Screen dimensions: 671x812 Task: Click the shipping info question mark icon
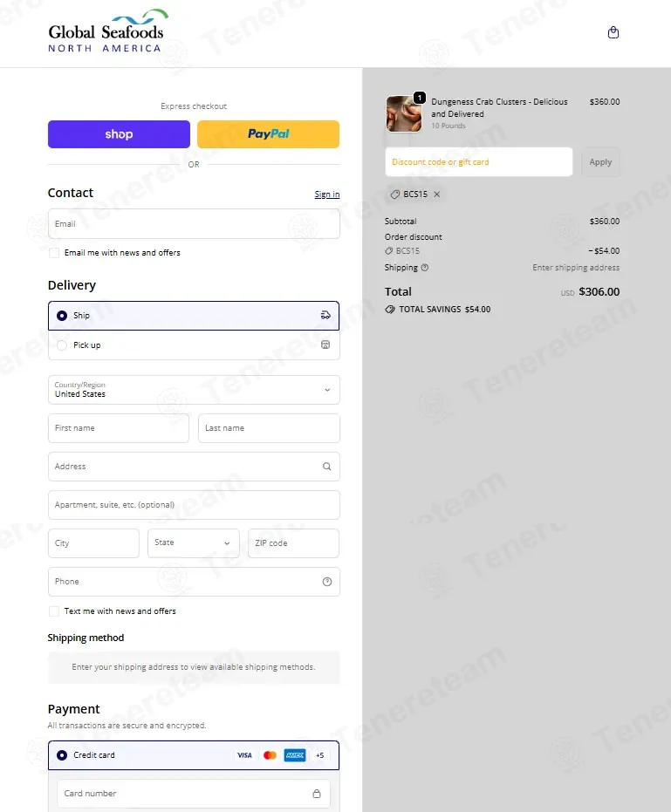[425, 268]
